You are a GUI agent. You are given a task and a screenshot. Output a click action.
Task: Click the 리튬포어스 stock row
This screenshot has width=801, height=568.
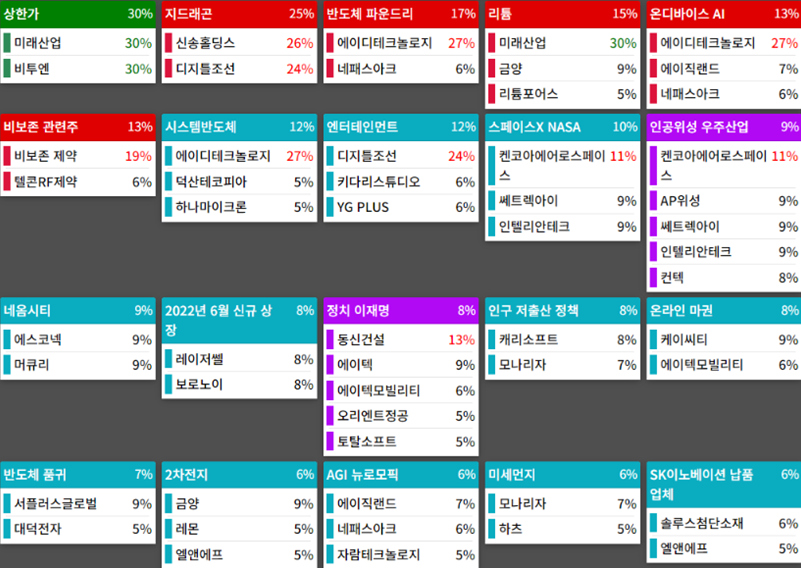(x=562, y=94)
